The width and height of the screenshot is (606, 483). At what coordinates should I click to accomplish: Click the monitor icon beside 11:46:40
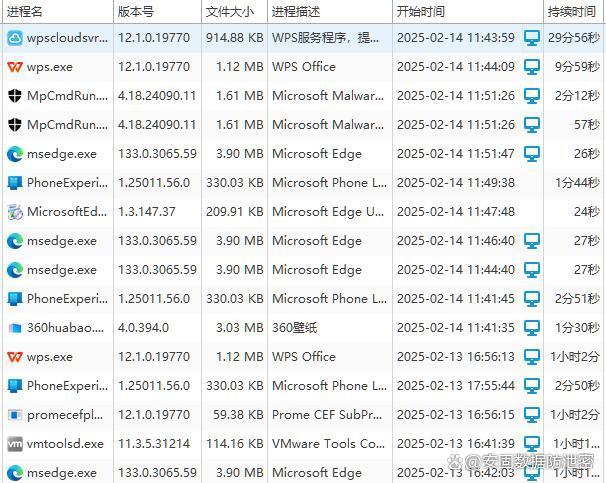tap(532, 241)
